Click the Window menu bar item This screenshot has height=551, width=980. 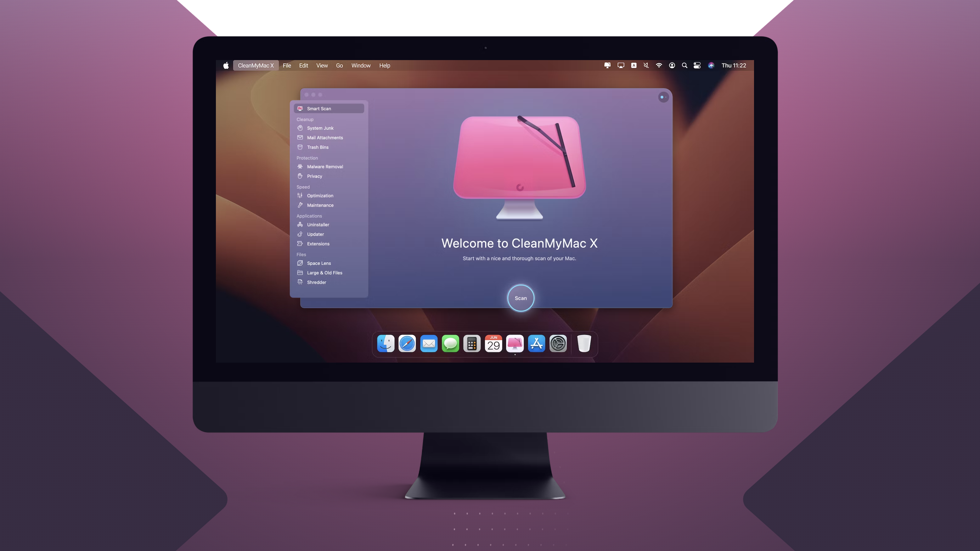[x=361, y=65]
